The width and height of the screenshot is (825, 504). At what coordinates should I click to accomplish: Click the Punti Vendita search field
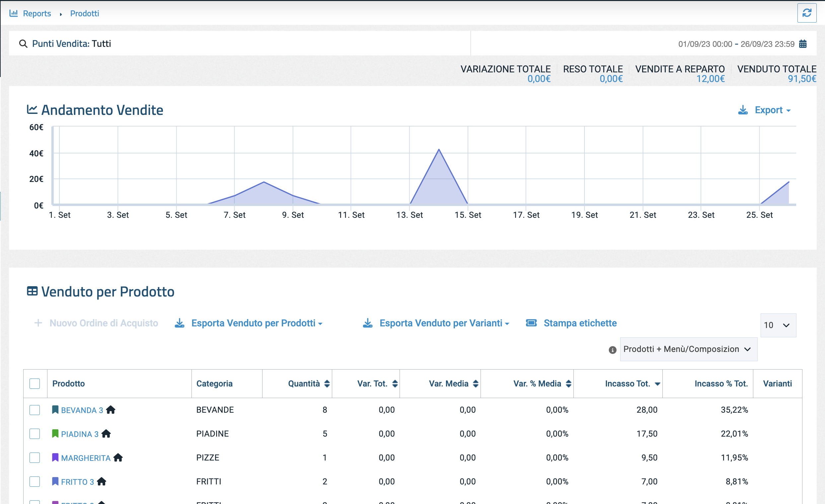(x=234, y=44)
